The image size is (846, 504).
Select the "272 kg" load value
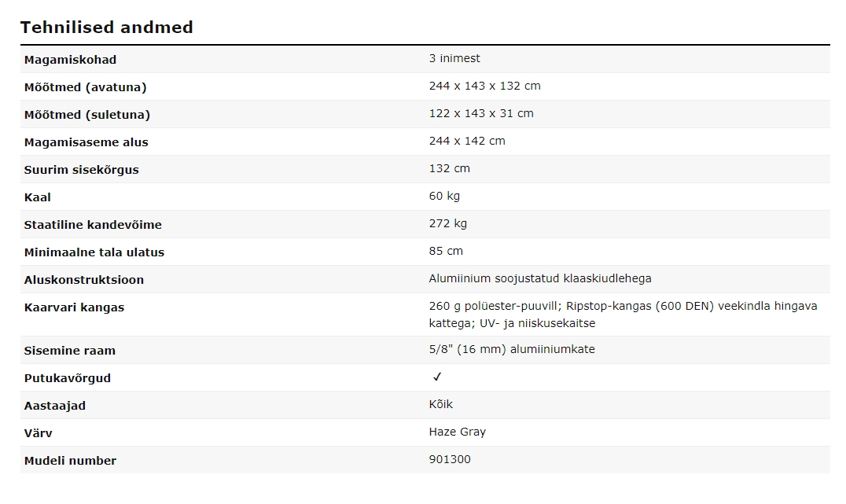click(x=447, y=223)
